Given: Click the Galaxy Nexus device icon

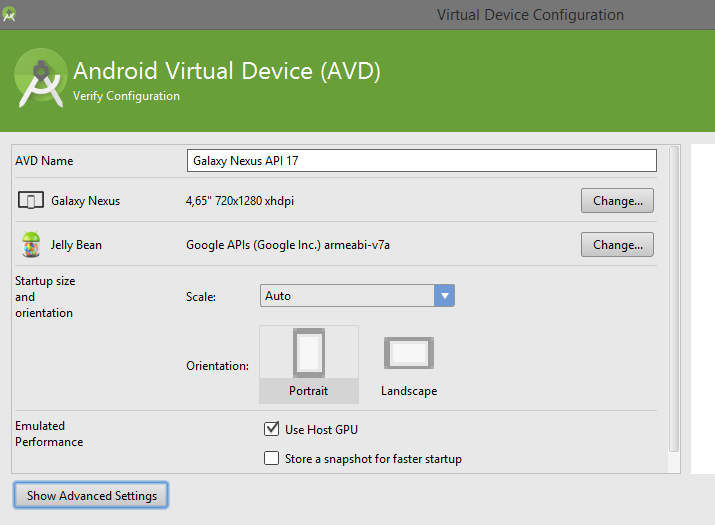Looking at the screenshot, I should tap(31, 201).
